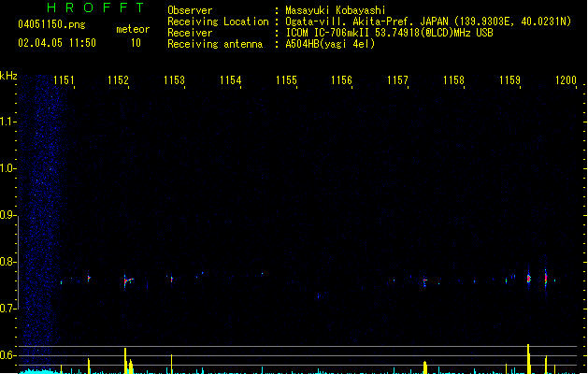The width and height of the screenshot is (588, 374).
Task: Click the 1.1 kHz frequency label
Action: pyautogui.click(x=7, y=122)
